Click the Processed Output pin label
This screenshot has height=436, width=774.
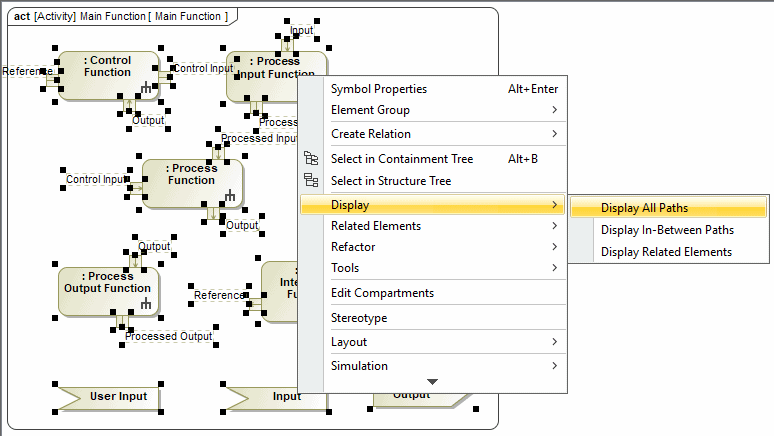coord(169,336)
